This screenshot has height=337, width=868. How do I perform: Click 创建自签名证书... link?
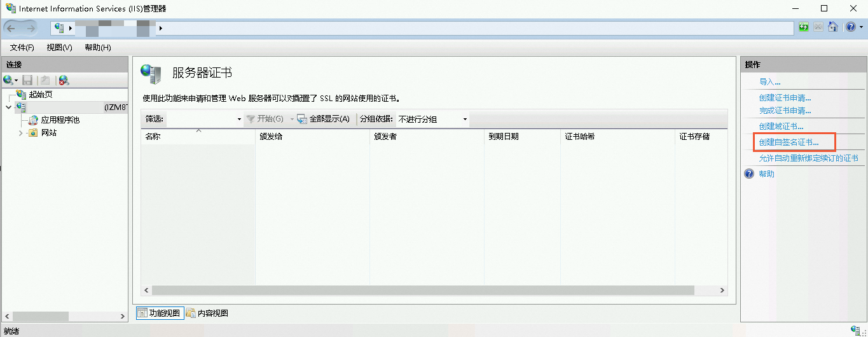click(789, 142)
